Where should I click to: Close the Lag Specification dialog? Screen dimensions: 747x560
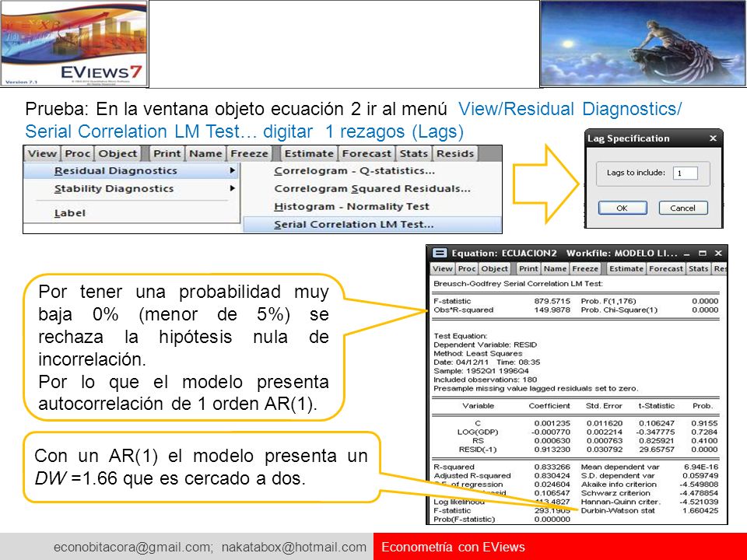pos(713,138)
